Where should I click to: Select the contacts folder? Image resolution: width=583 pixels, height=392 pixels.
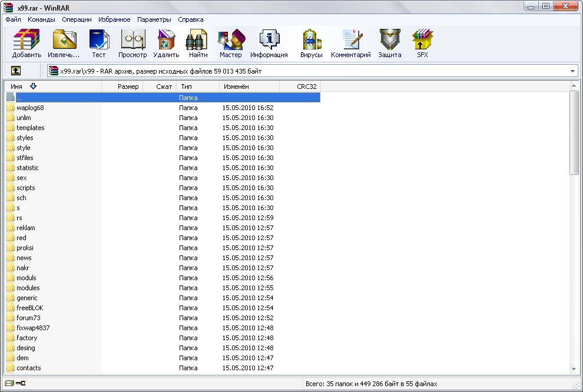pos(29,368)
